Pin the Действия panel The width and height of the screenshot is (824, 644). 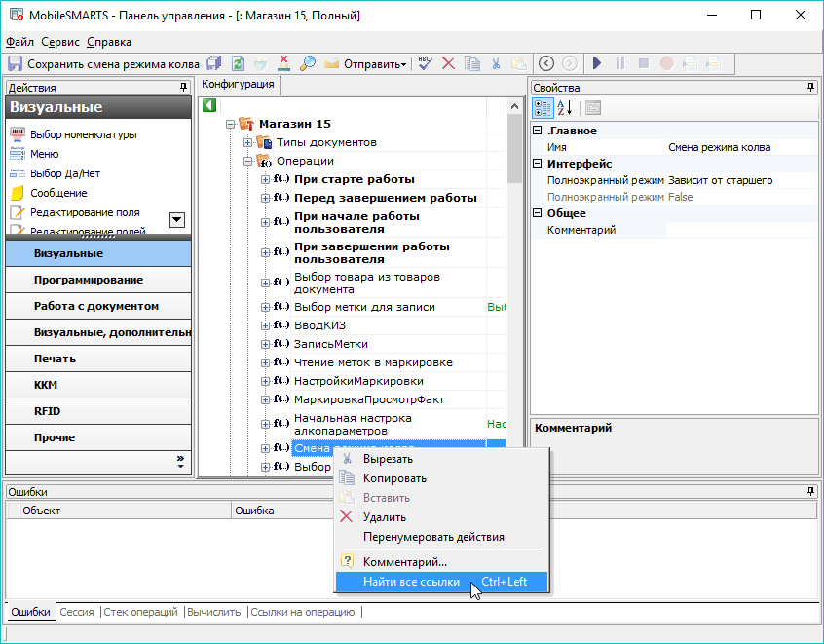pyautogui.click(x=183, y=88)
